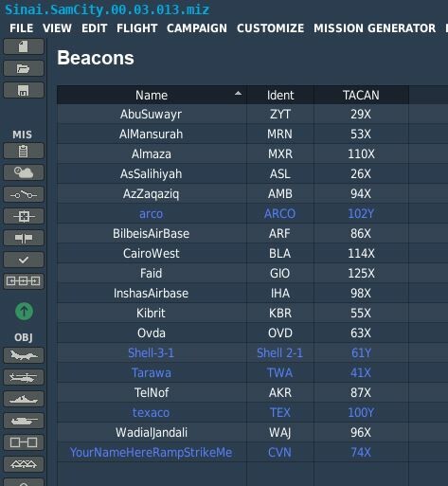Image resolution: width=448 pixels, height=486 pixels.
Task: Select the ship group tool
Action: pyautogui.click(x=24, y=399)
